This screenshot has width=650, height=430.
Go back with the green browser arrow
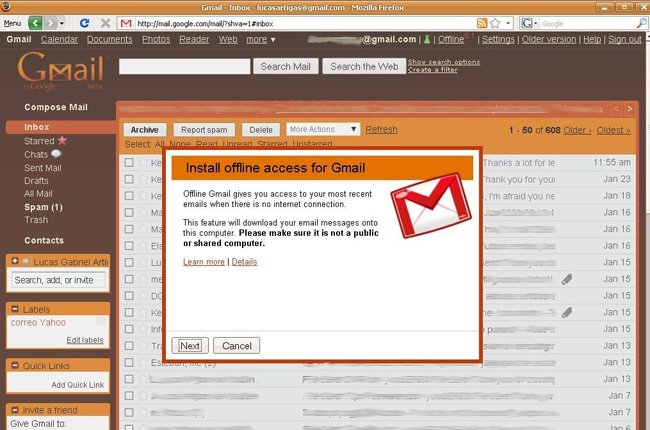tap(36, 23)
